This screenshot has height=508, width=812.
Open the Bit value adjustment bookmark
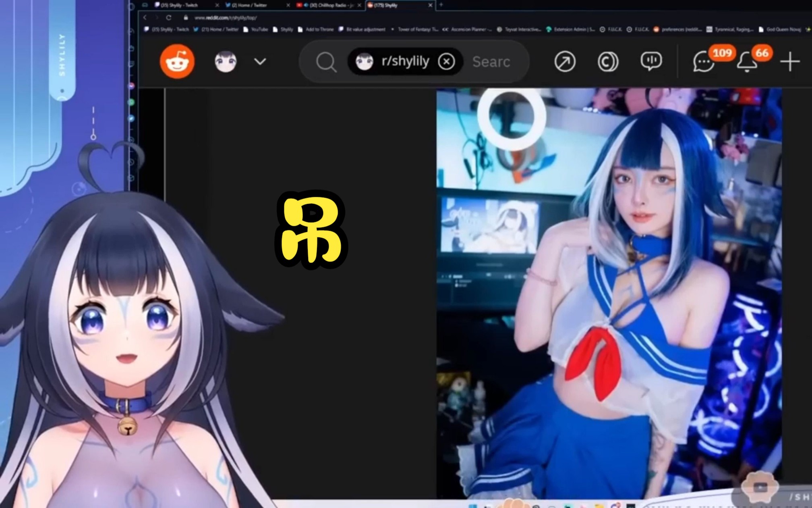(x=362, y=29)
